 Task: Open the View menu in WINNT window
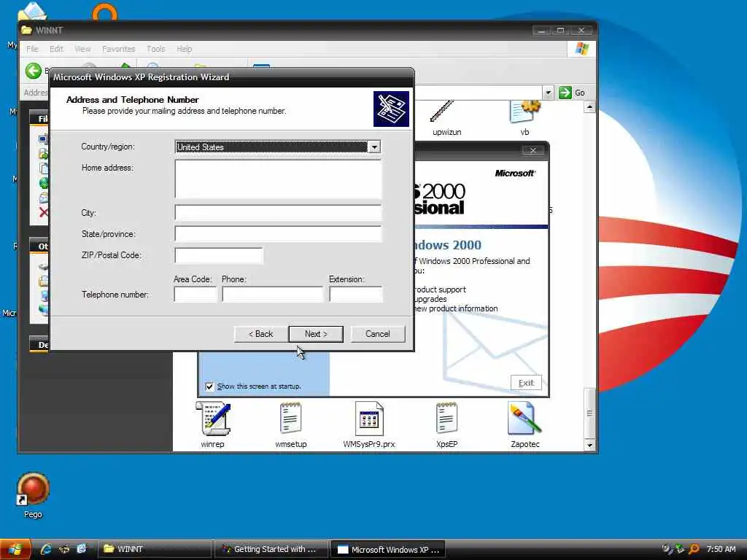(x=82, y=49)
